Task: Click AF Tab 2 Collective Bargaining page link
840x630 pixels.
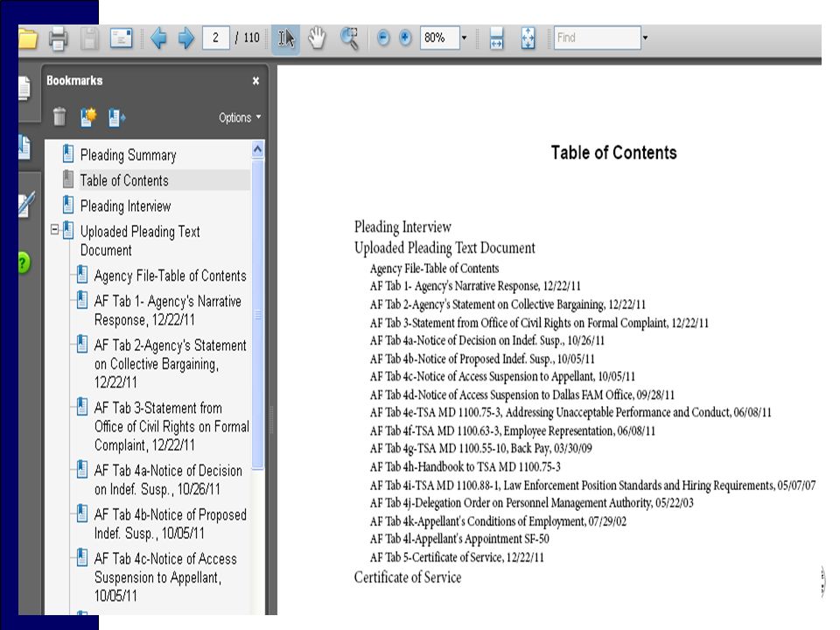Action: pos(507,304)
